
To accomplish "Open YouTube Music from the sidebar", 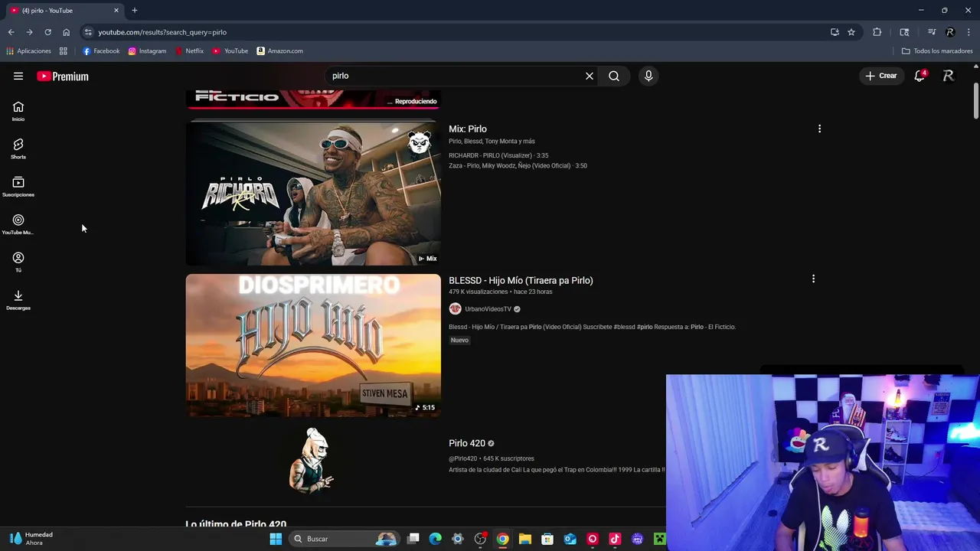I will click(18, 224).
